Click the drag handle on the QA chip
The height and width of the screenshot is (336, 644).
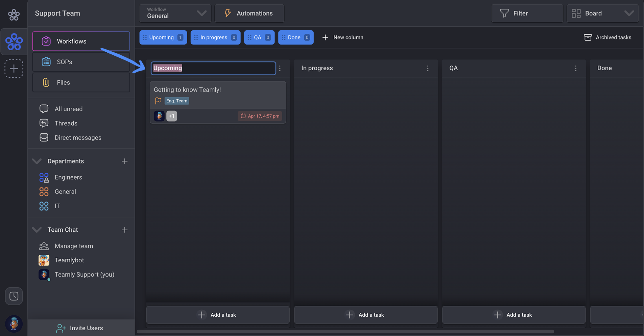(250, 37)
